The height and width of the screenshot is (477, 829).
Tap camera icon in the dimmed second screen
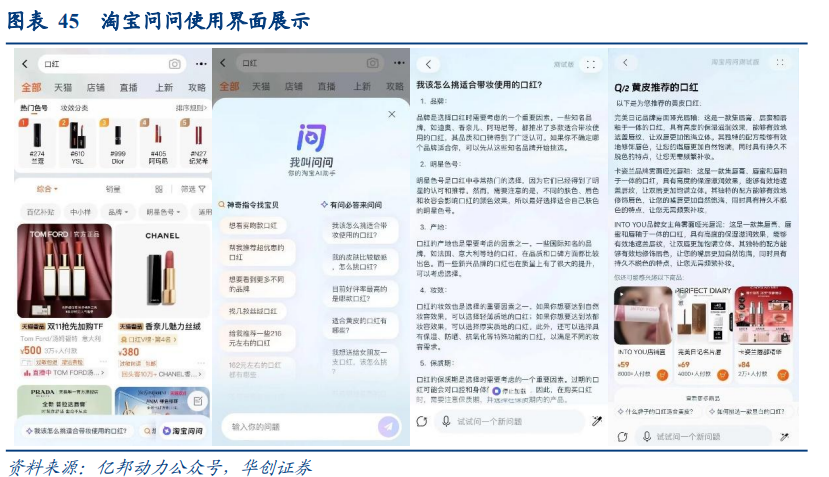pos(373,63)
